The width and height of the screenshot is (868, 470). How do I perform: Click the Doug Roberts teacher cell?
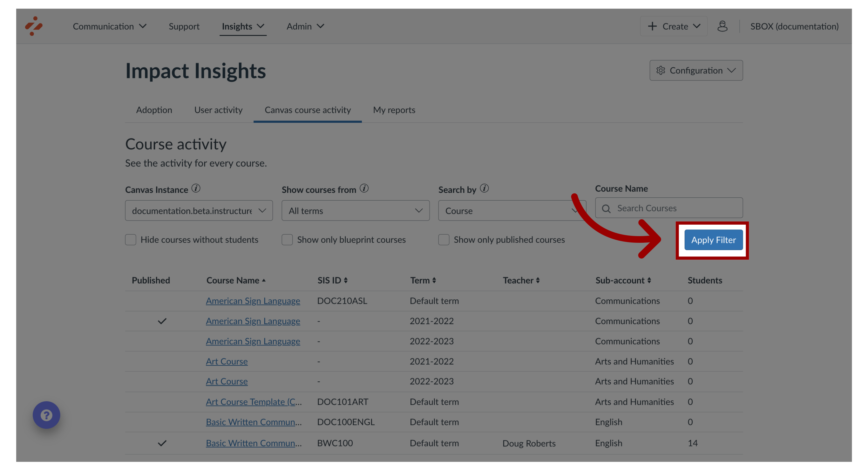tap(529, 443)
